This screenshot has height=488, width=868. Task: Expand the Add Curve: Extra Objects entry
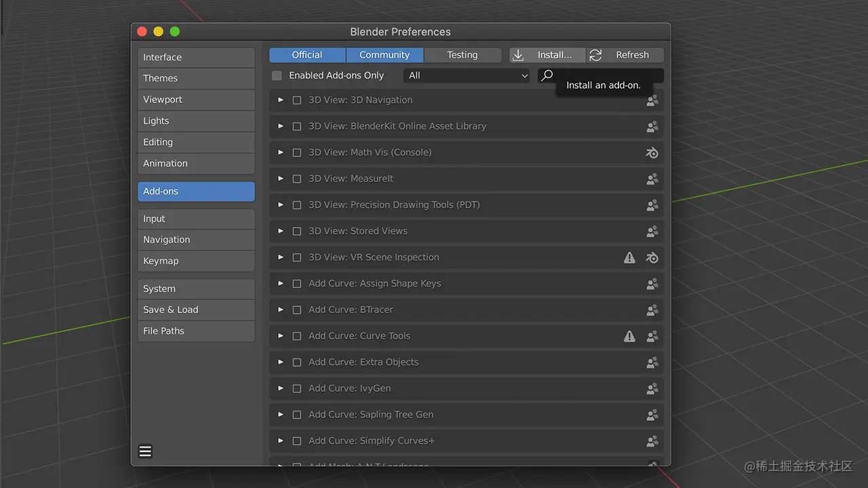point(281,363)
